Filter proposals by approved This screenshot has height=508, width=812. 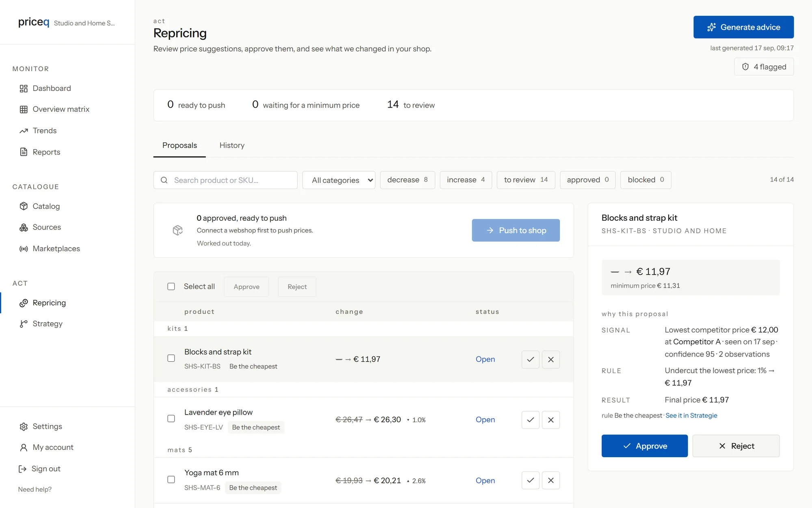[587, 180]
